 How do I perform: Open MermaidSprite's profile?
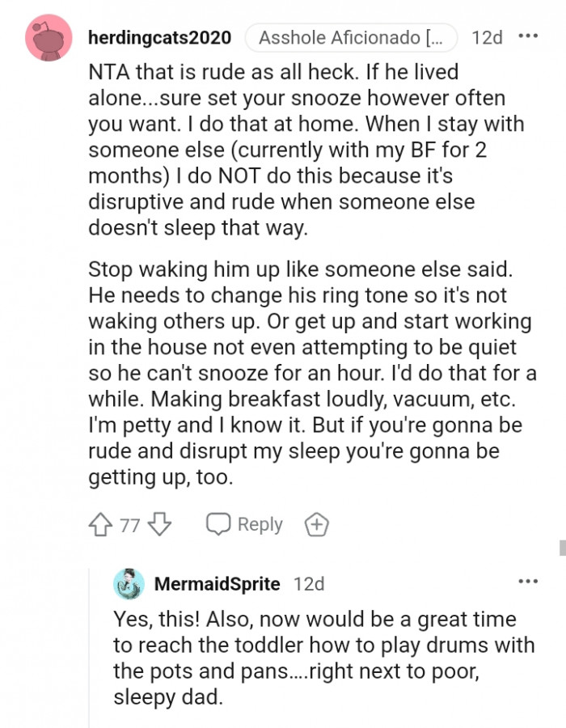[x=217, y=582]
